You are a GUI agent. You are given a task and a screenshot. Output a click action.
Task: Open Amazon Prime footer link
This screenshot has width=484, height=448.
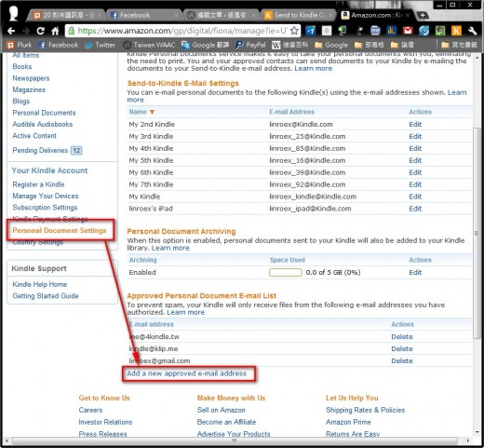pyautogui.click(x=348, y=422)
